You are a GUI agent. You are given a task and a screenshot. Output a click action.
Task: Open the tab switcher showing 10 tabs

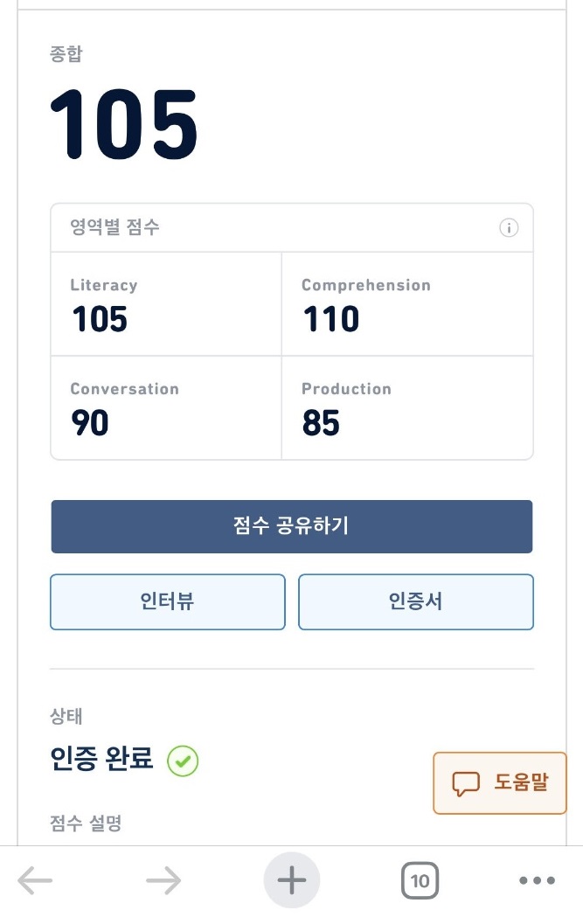tap(420, 881)
